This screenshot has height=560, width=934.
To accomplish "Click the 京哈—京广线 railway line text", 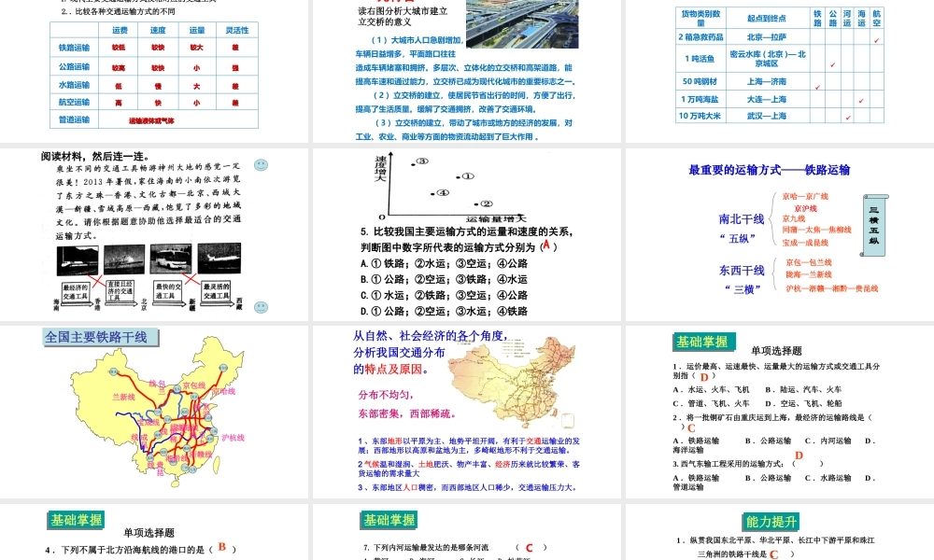I will (805, 196).
